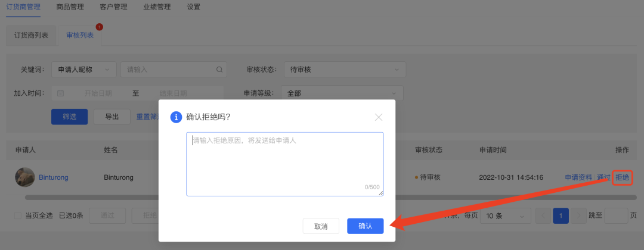Click the 已选0条 selection count text

point(71,215)
